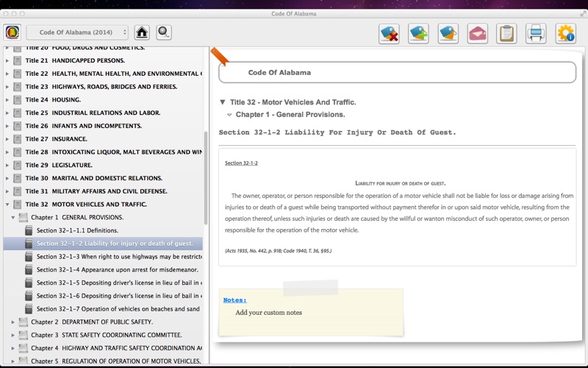Open Section 32-1-1.1 Definitions
The height and width of the screenshot is (368, 588).
coord(103,230)
